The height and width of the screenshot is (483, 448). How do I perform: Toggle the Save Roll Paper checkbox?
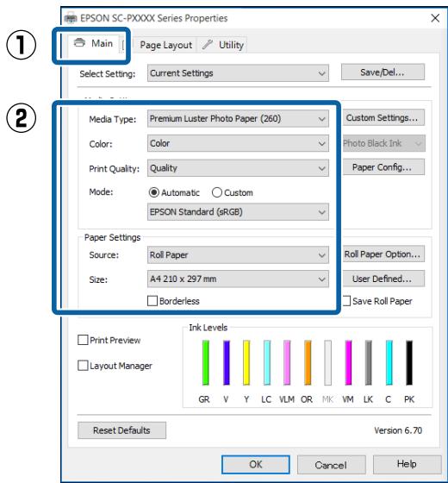(346, 301)
